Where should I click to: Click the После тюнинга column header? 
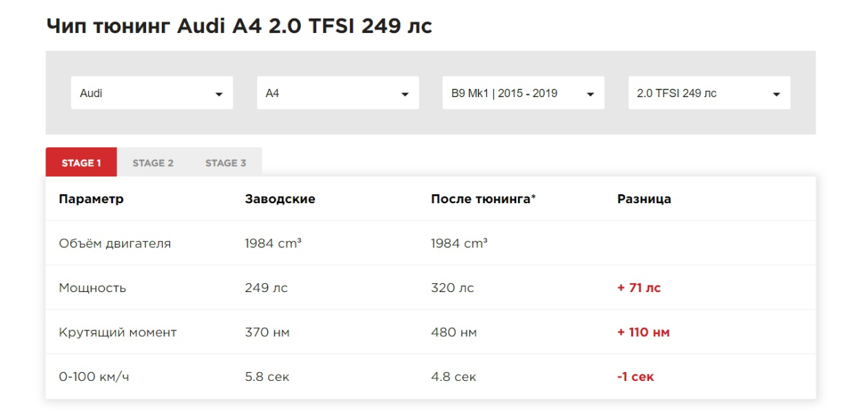483,199
